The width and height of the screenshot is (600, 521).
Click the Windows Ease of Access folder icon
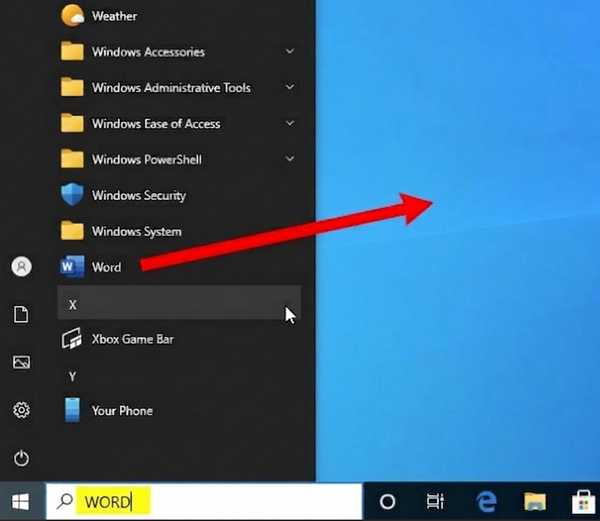pos(72,123)
